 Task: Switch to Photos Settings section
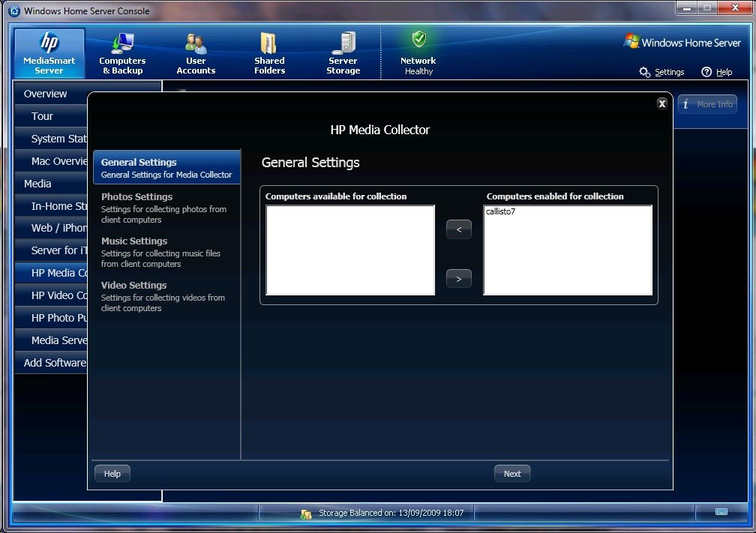pos(137,197)
